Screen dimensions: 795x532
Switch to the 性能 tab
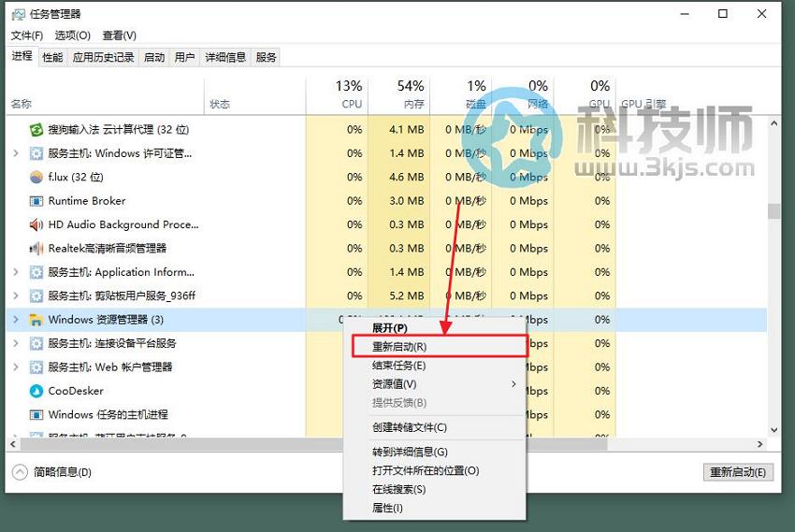52,57
